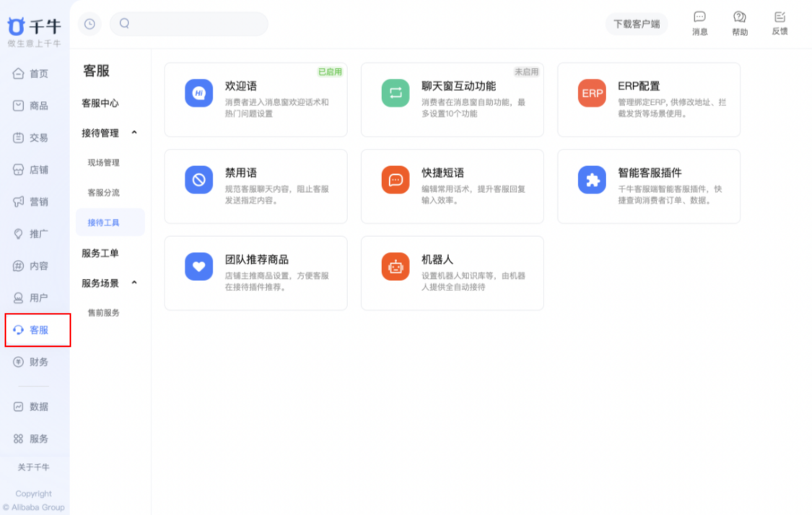
Task: Open 消息 messages in top bar
Action: (699, 23)
